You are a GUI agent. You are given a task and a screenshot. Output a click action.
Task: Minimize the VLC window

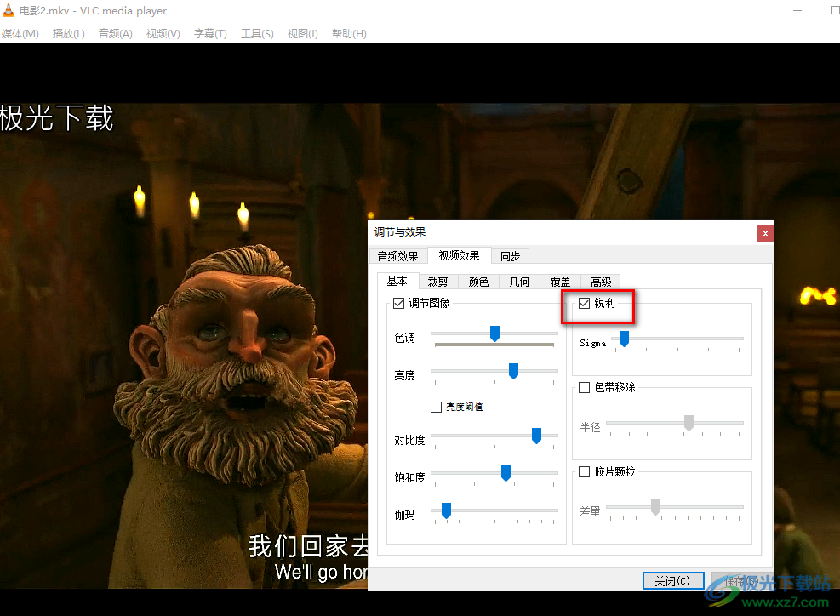(797, 10)
